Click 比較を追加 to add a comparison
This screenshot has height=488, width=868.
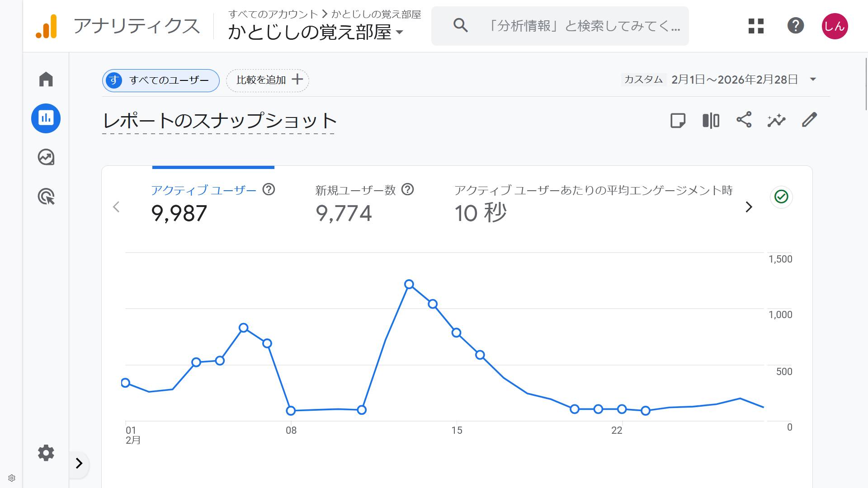tap(267, 80)
